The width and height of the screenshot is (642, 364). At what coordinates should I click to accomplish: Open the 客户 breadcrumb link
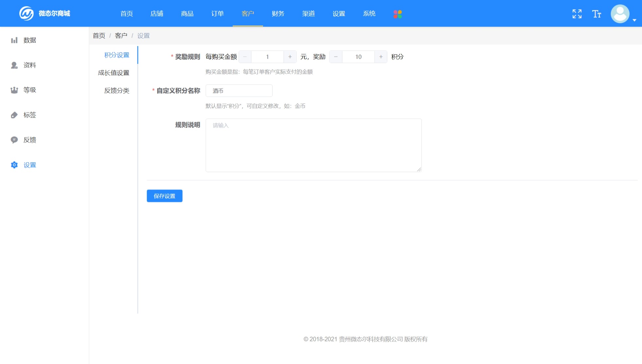click(x=121, y=35)
